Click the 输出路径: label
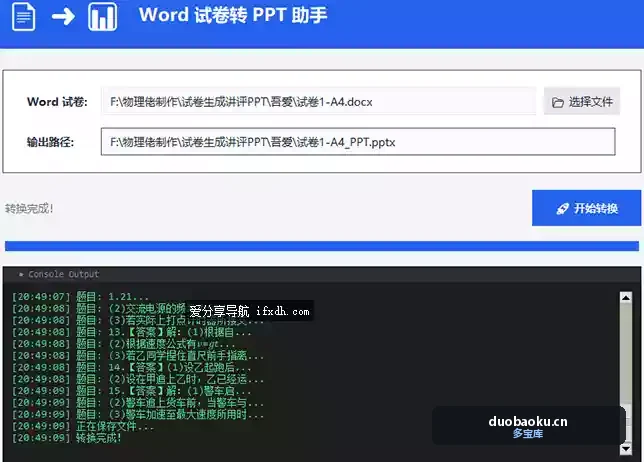 tap(50, 142)
